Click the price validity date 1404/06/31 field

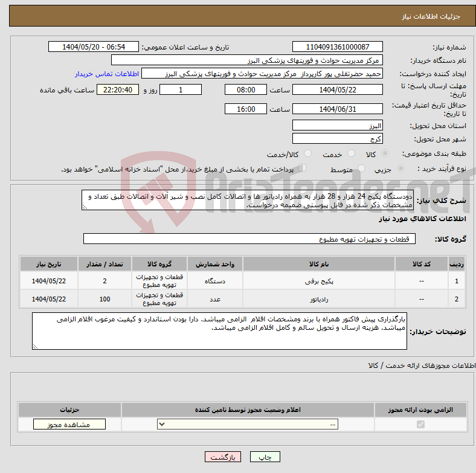point(337,109)
